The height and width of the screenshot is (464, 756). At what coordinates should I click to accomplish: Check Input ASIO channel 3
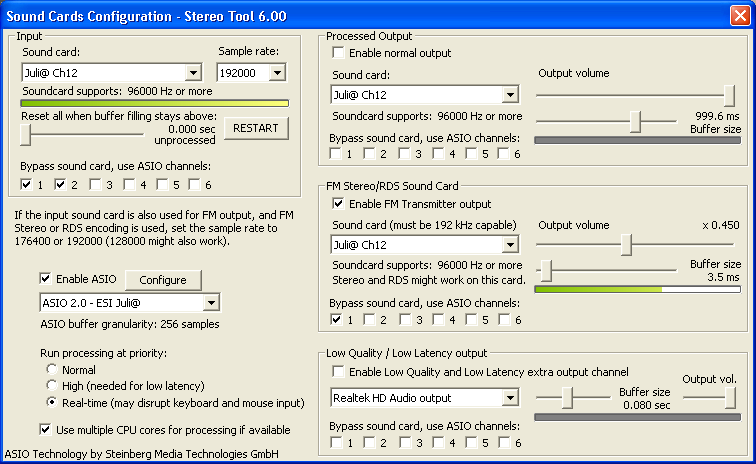click(x=95, y=184)
